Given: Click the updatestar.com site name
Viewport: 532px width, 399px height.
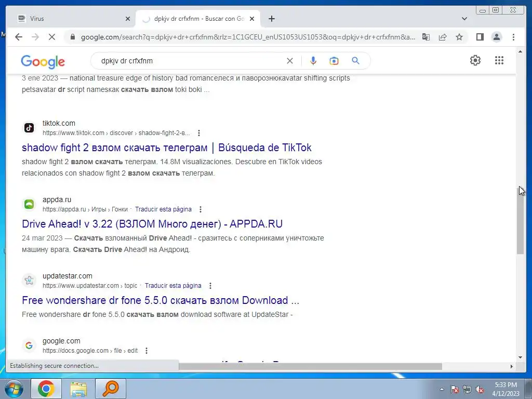Looking at the screenshot, I should (x=67, y=276).
